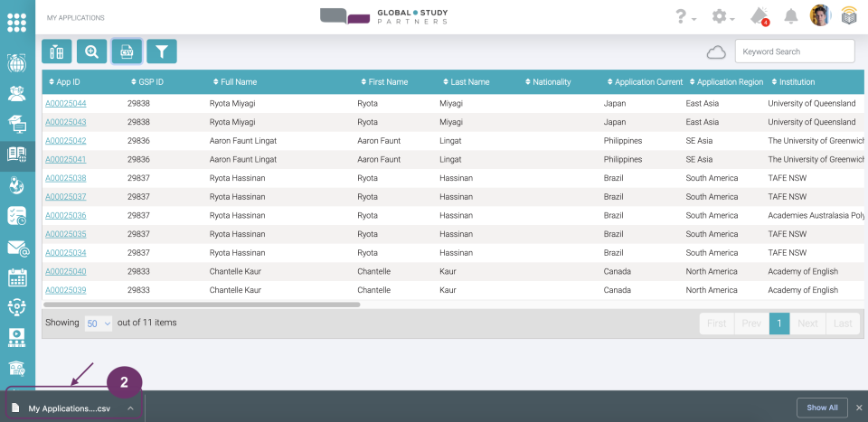Open the apps grid launcher icon
The image size is (868, 422).
point(16,20)
